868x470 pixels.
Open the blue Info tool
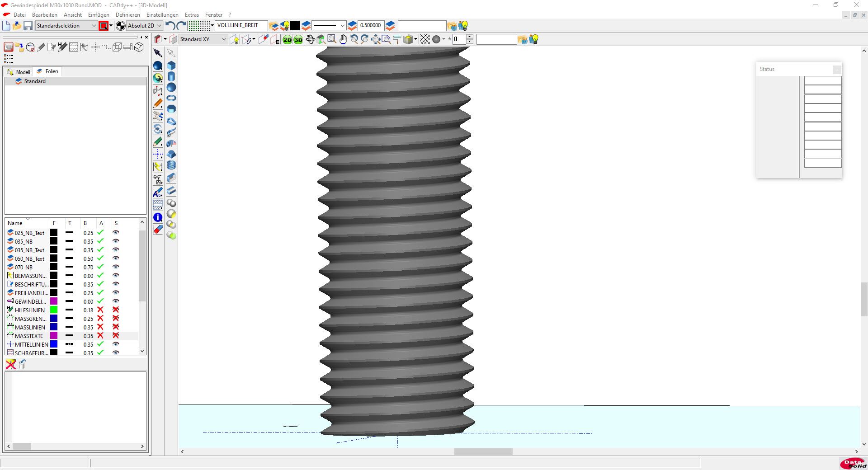tap(158, 217)
